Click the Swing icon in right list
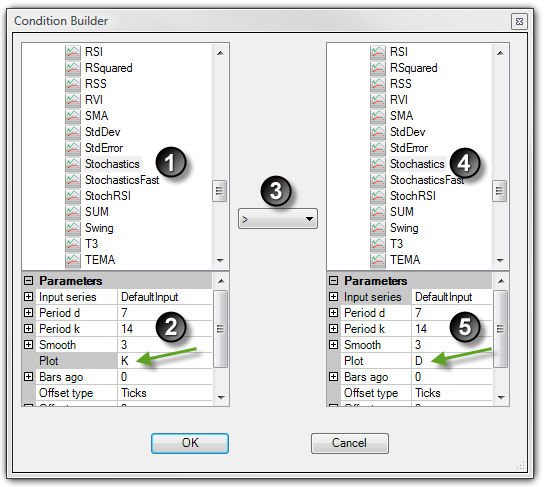The height and width of the screenshot is (487, 544). click(x=377, y=228)
